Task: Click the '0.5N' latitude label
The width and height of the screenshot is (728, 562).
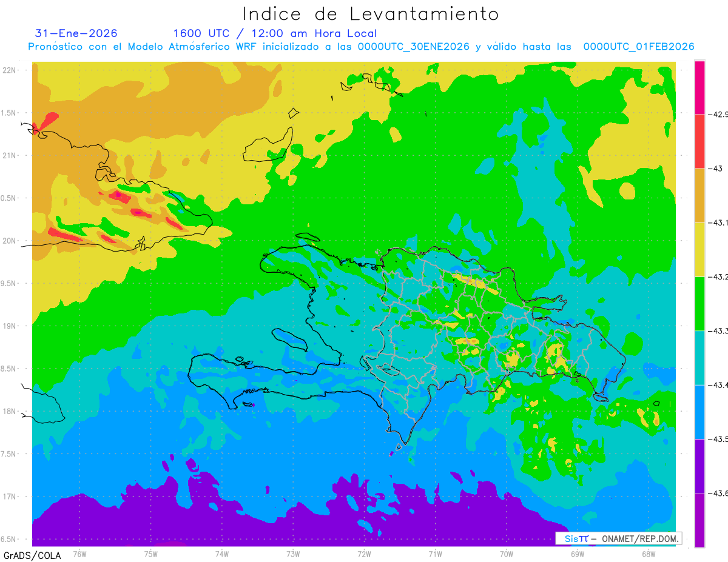Action: 8,198
